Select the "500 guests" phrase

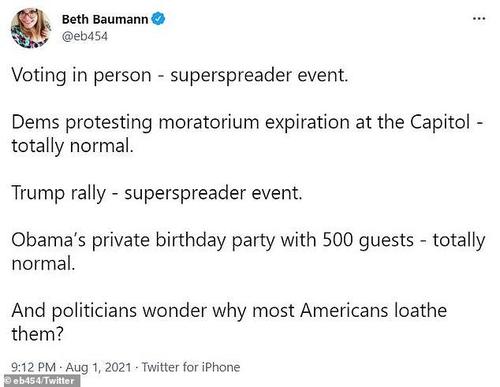pyautogui.click(x=368, y=240)
